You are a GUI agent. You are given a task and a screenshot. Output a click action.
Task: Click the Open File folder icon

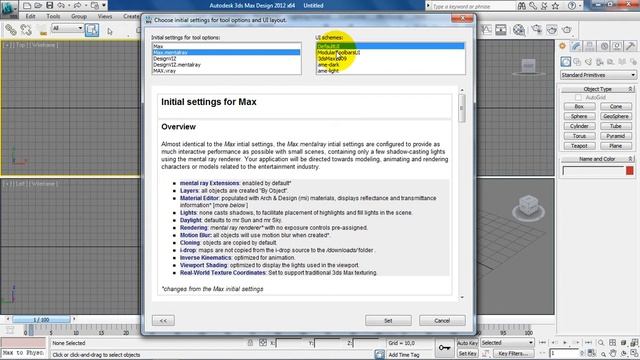click(x=38, y=6)
